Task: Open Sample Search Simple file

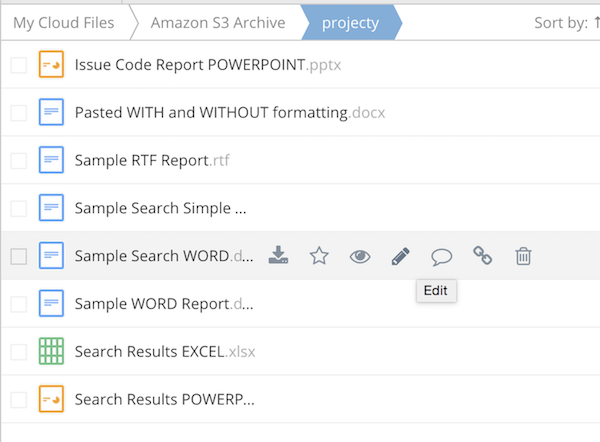Action: pos(160,209)
